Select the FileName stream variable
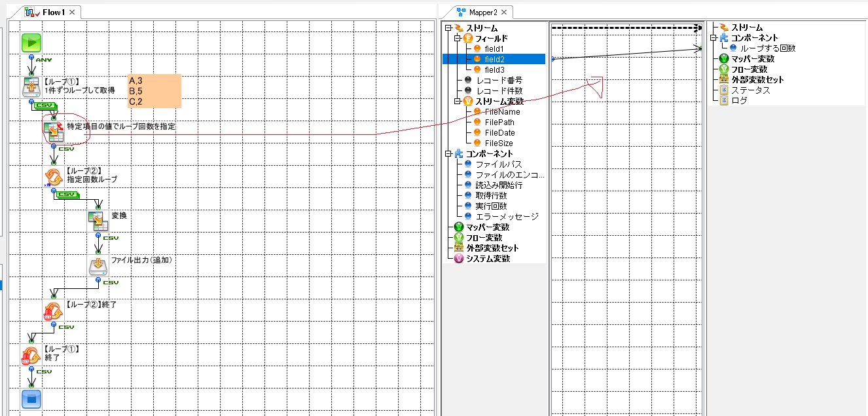 502,112
